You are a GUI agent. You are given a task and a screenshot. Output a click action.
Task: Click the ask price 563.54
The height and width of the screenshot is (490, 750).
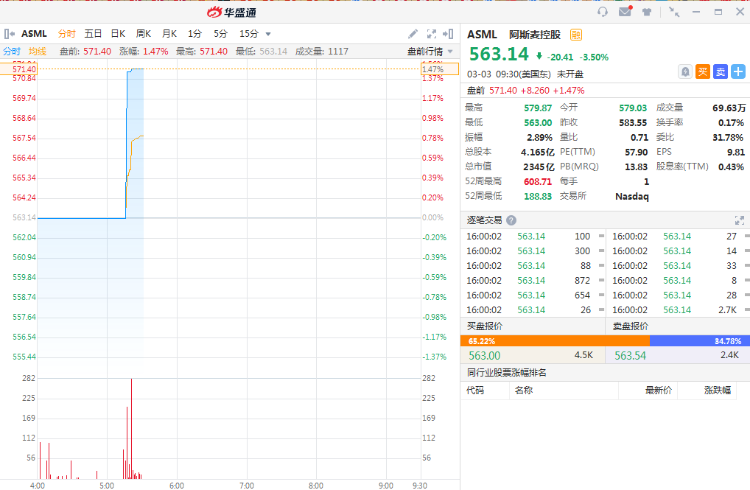(x=630, y=356)
